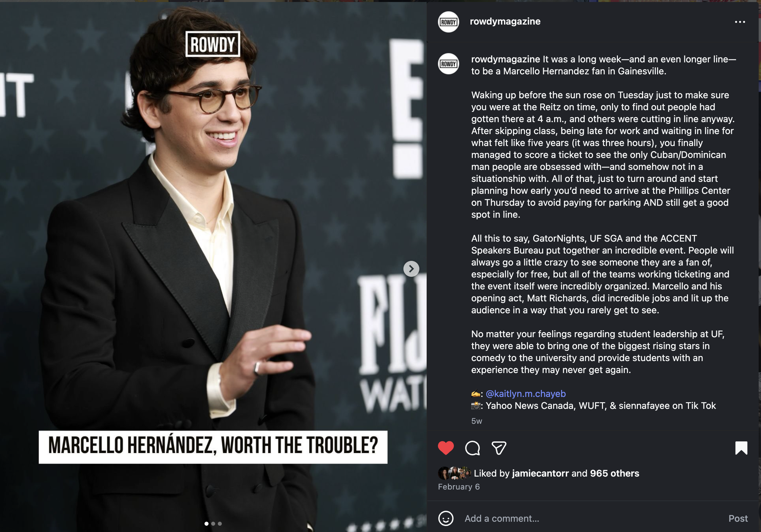Share post using the paper plane icon
Image resolution: width=761 pixels, height=532 pixels.
coord(499,448)
